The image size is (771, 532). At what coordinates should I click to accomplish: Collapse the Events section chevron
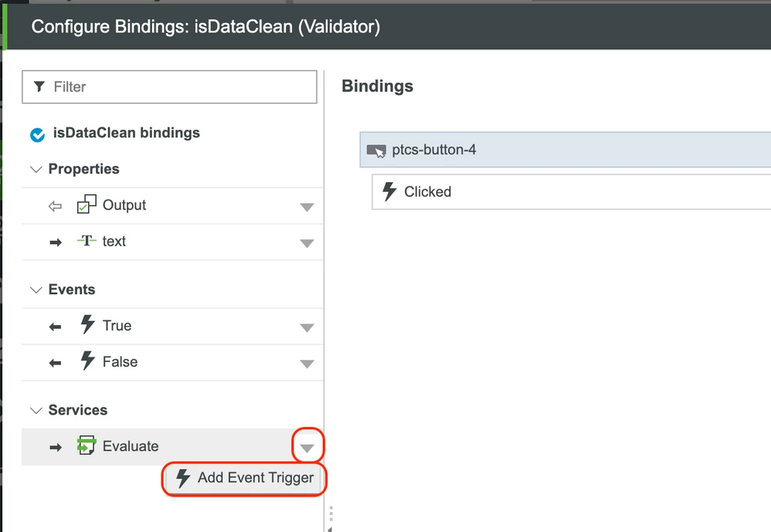[36, 290]
